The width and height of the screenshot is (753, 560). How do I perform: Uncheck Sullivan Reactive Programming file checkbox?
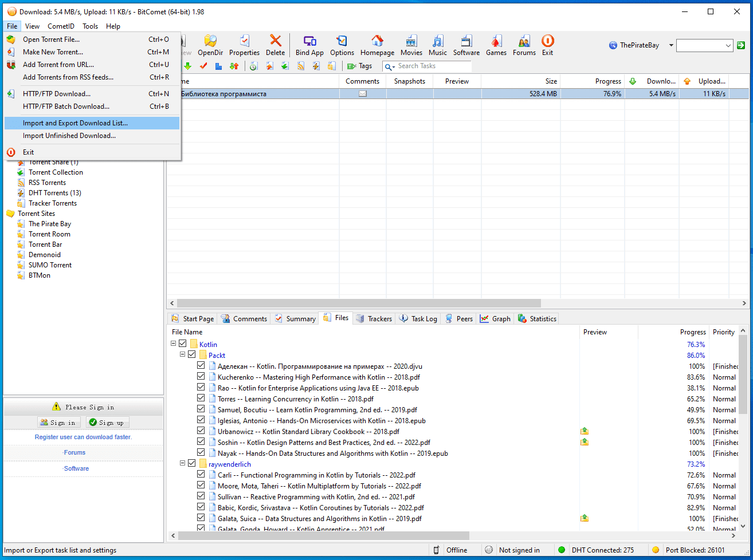point(201,496)
